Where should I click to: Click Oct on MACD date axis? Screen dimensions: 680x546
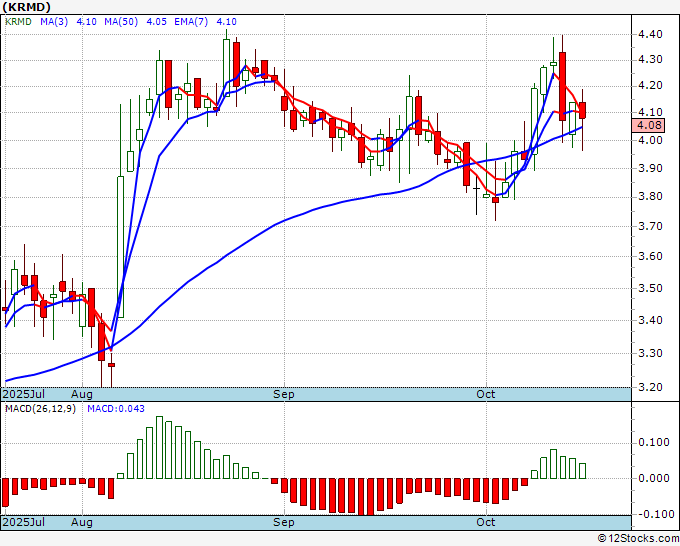485,522
